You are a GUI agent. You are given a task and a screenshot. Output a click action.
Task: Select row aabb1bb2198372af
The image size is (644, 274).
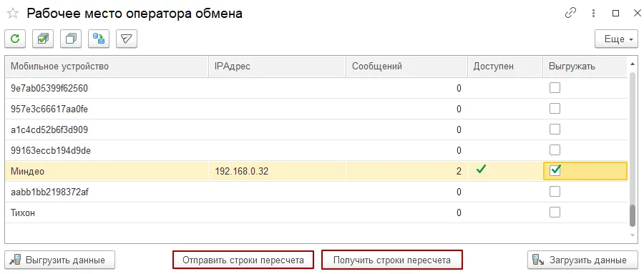(316, 192)
